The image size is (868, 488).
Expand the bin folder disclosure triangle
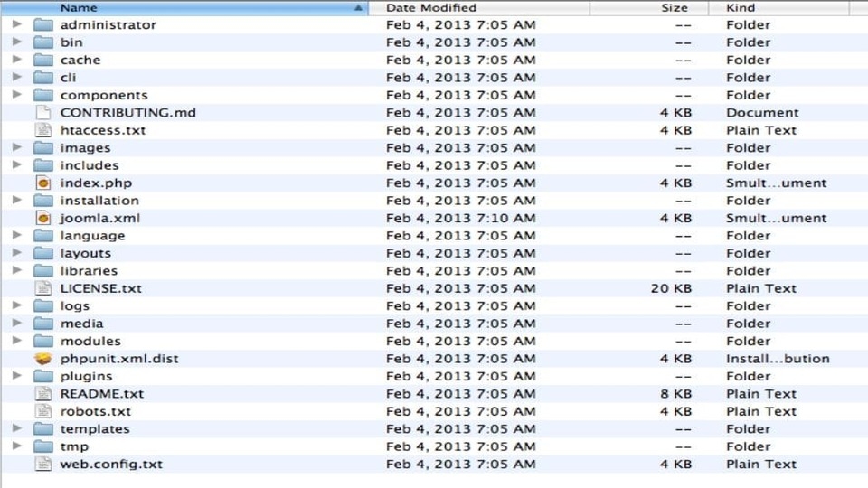(17, 42)
